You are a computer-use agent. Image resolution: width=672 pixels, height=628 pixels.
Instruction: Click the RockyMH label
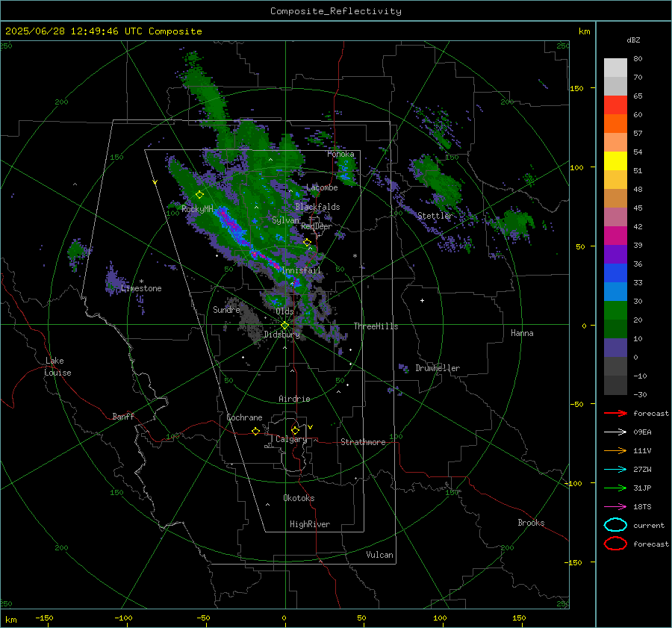pos(197,209)
